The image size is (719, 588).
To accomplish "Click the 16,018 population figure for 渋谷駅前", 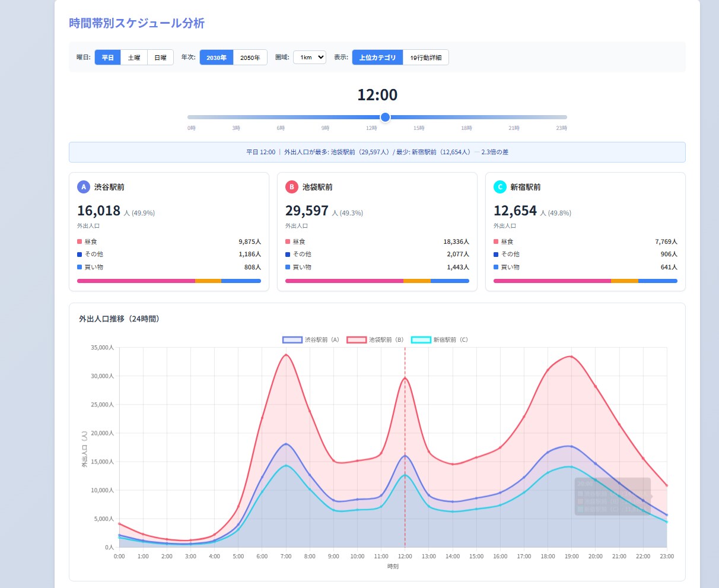I will point(99,211).
